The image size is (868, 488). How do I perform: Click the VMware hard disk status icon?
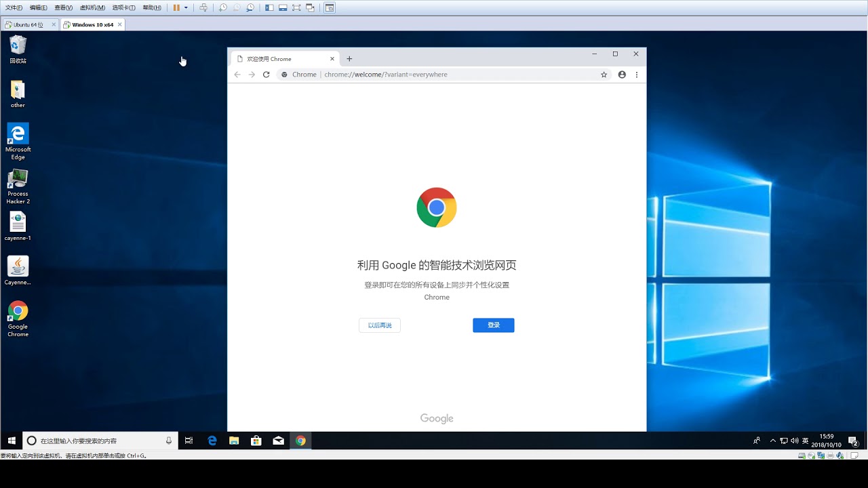tap(802, 455)
